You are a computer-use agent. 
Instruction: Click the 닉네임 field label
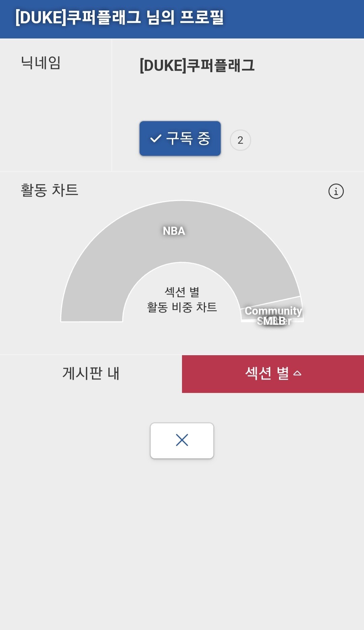tap(41, 63)
